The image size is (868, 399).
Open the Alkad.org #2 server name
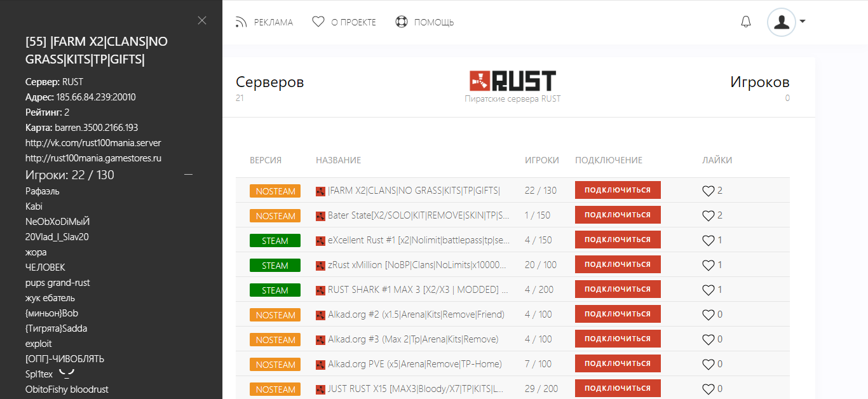pyautogui.click(x=416, y=314)
